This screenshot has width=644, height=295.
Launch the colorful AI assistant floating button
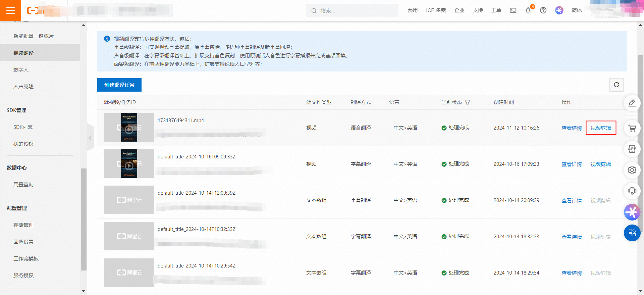pyautogui.click(x=632, y=212)
